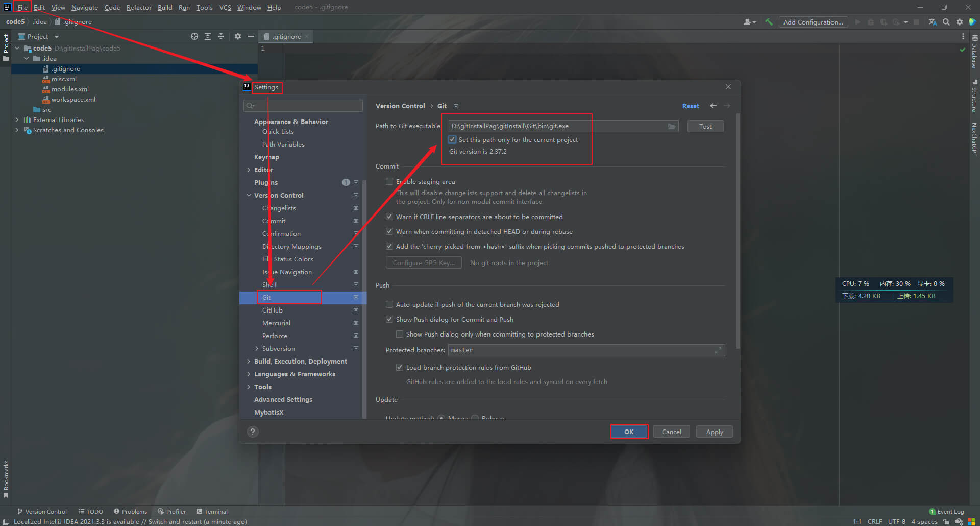The image size is (980, 526).
Task: Select workspace.xml in project tree
Action: [73, 99]
